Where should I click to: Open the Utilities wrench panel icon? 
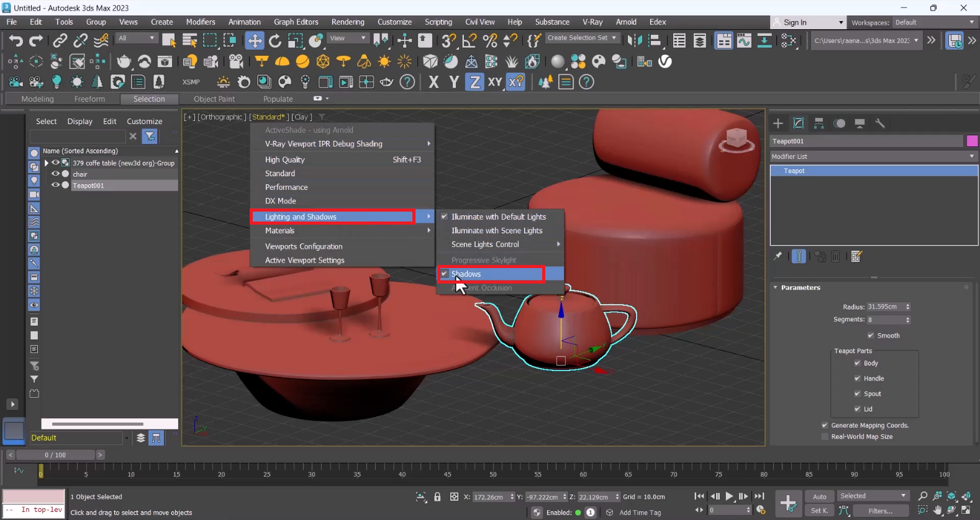(x=880, y=123)
